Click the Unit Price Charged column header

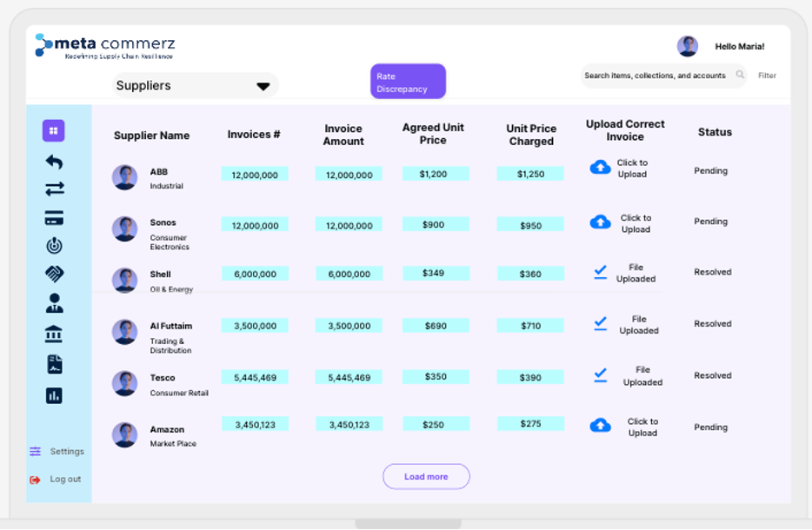coord(531,135)
